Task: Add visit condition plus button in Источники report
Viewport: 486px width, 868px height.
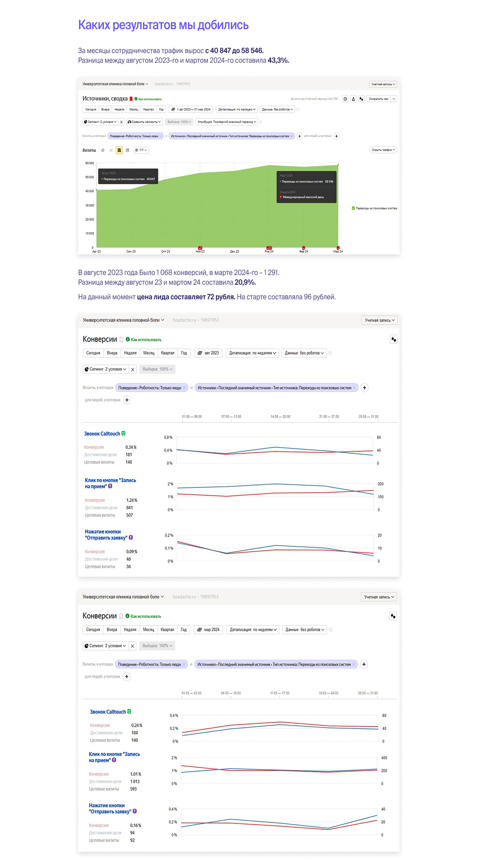Action: [299, 136]
